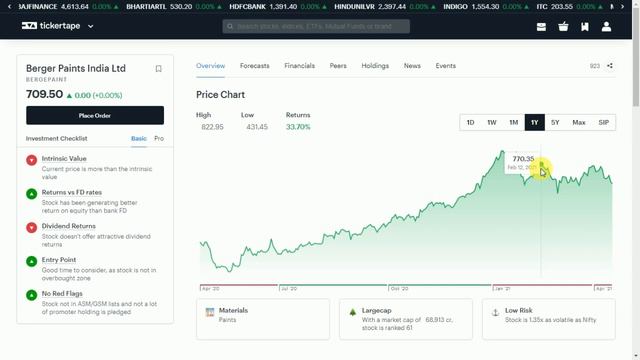The height and width of the screenshot is (360, 640).
Task: Open HDFCBANK ticker in top strip
Action: [278, 7]
